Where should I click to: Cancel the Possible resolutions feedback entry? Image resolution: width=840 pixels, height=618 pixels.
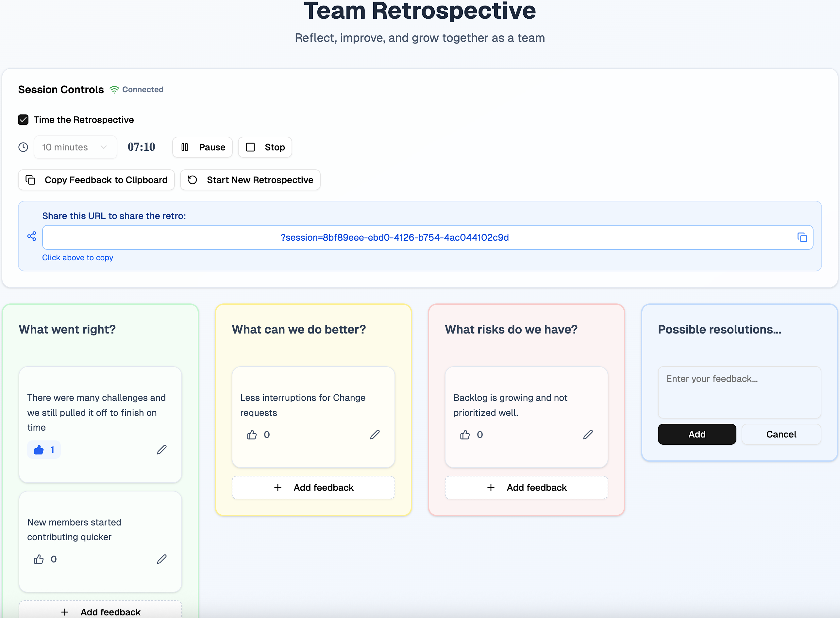(x=781, y=434)
